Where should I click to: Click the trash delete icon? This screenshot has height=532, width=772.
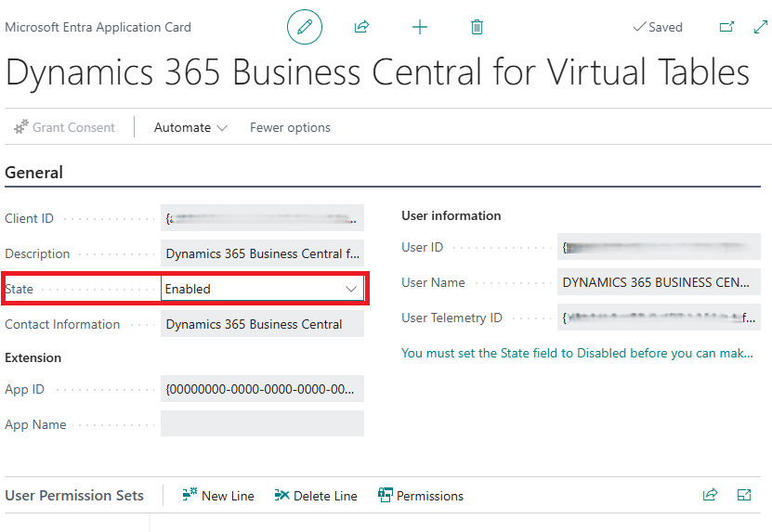tap(477, 27)
